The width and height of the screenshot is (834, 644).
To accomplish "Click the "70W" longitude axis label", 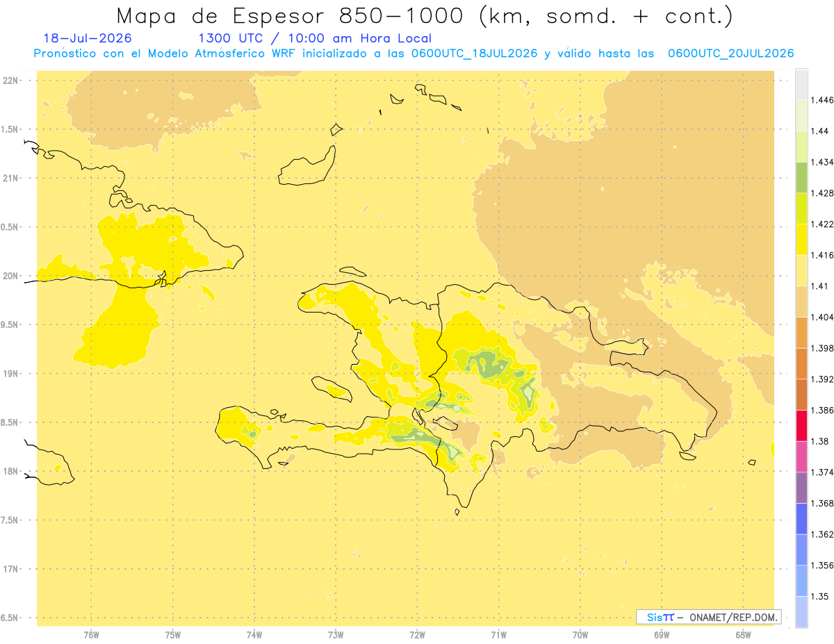I will (580, 636).
